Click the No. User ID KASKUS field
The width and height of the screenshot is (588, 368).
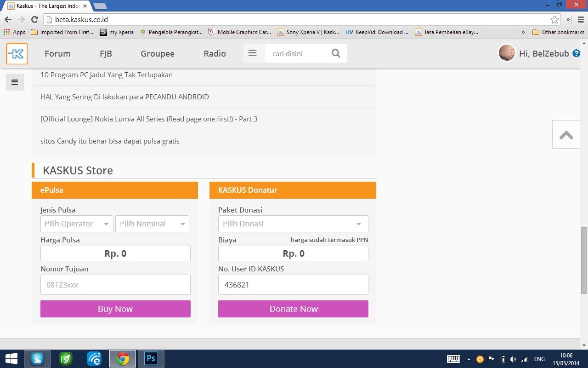pyautogui.click(x=293, y=285)
